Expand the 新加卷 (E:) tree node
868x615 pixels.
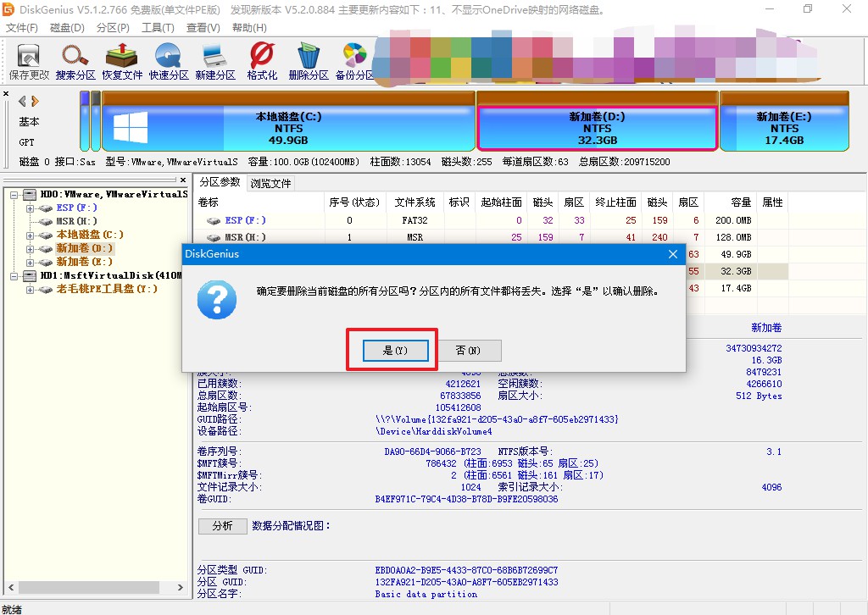click(x=30, y=262)
